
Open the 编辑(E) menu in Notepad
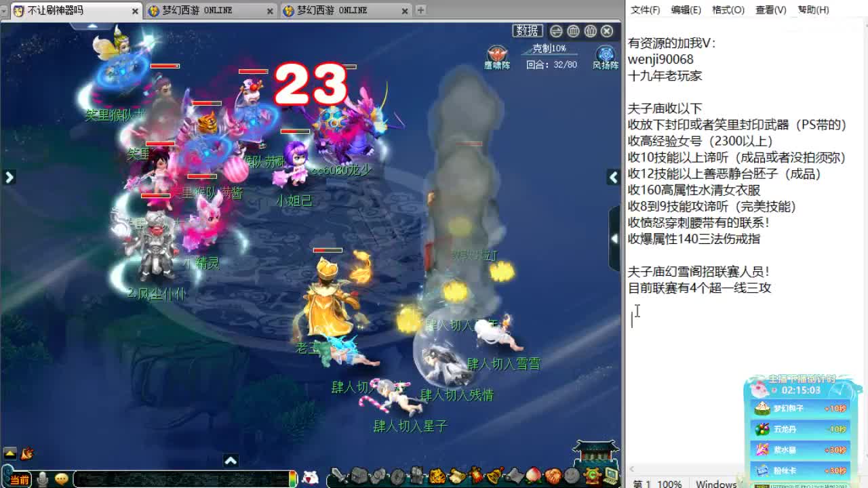click(x=686, y=9)
